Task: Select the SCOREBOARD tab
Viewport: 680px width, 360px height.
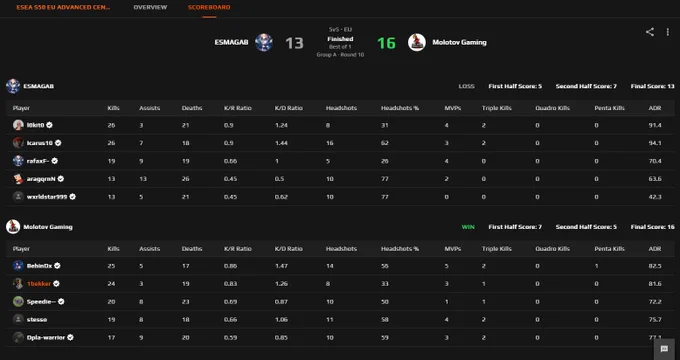Action: pos(209,7)
